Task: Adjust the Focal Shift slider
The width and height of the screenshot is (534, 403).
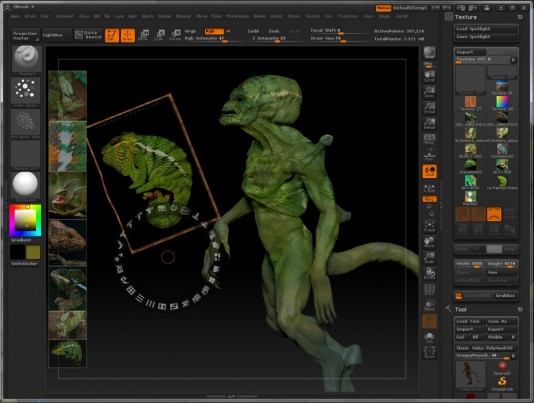Action: point(339,31)
